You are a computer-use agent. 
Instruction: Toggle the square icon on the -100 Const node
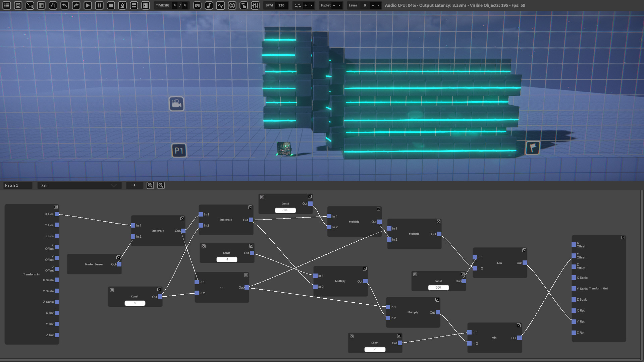[263, 197]
